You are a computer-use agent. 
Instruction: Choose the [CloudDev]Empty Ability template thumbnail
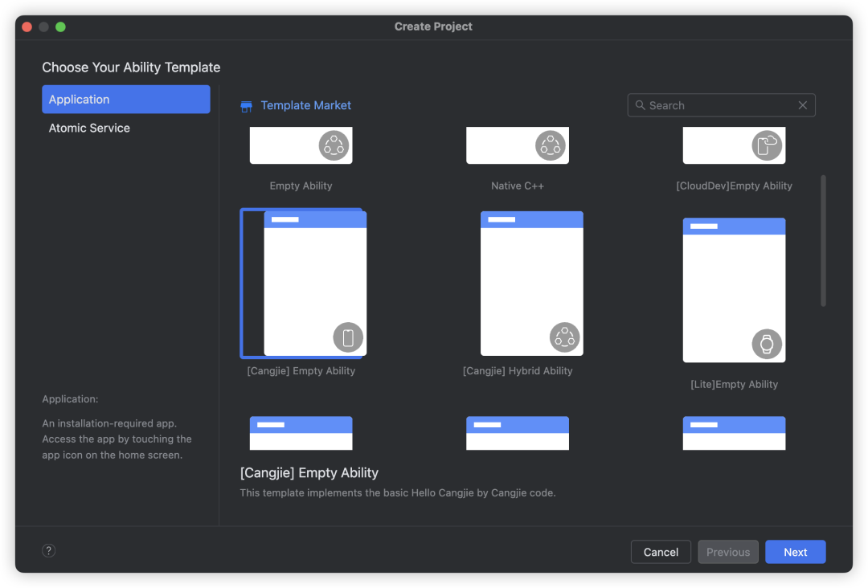(x=734, y=145)
